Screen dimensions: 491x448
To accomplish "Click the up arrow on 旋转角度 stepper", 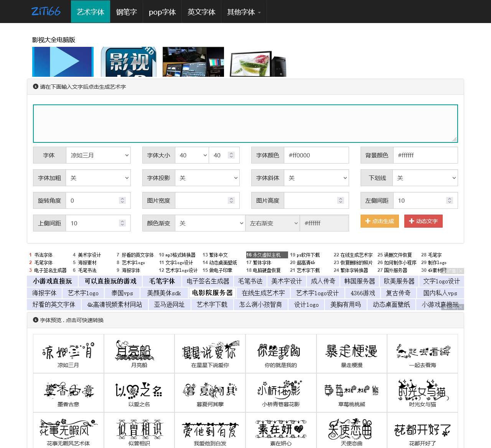I will (x=122, y=198).
